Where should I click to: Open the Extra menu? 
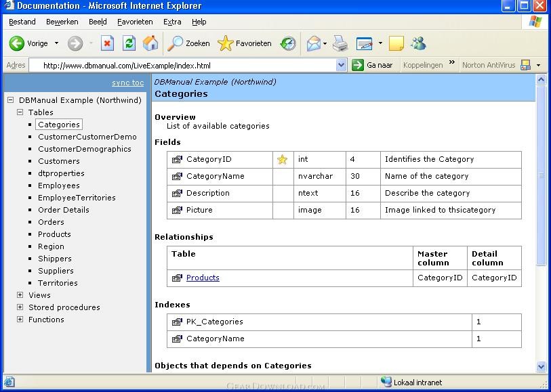172,22
